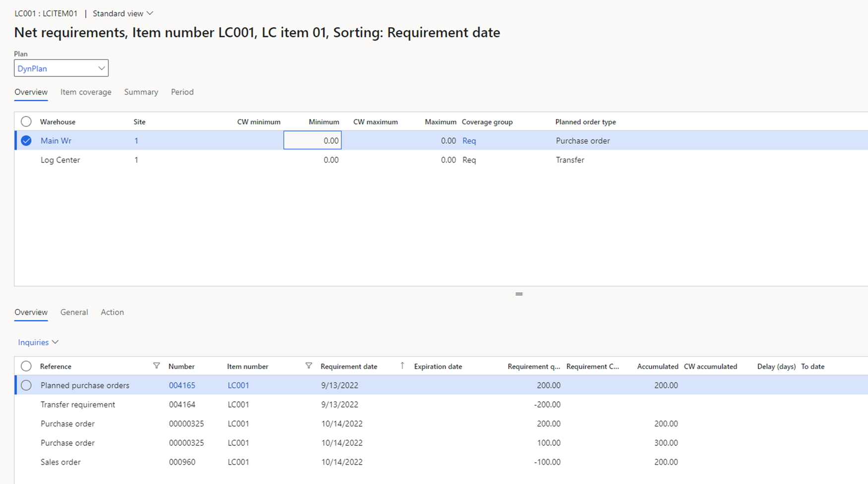Expand the Standard view selector

pyautogui.click(x=123, y=13)
